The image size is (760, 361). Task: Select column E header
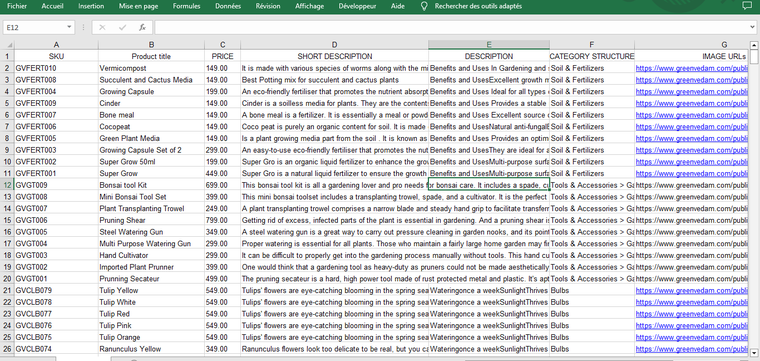pos(489,45)
